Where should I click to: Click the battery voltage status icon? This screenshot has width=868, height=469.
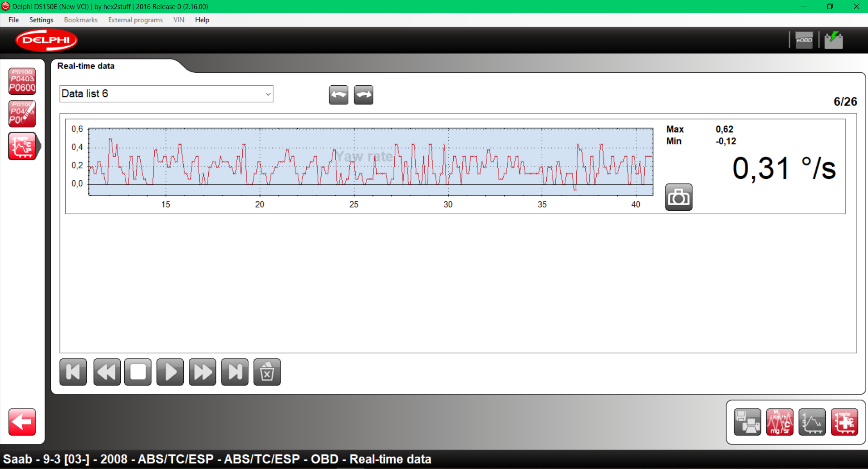(833, 40)
